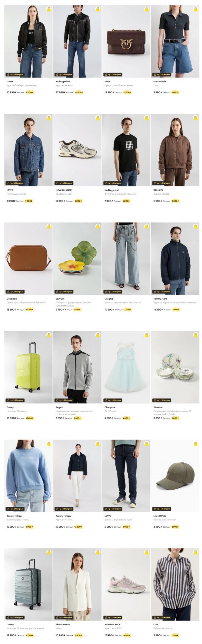
Task: Click delivery date badge on Choupette dress
Action: coord(113,400)
